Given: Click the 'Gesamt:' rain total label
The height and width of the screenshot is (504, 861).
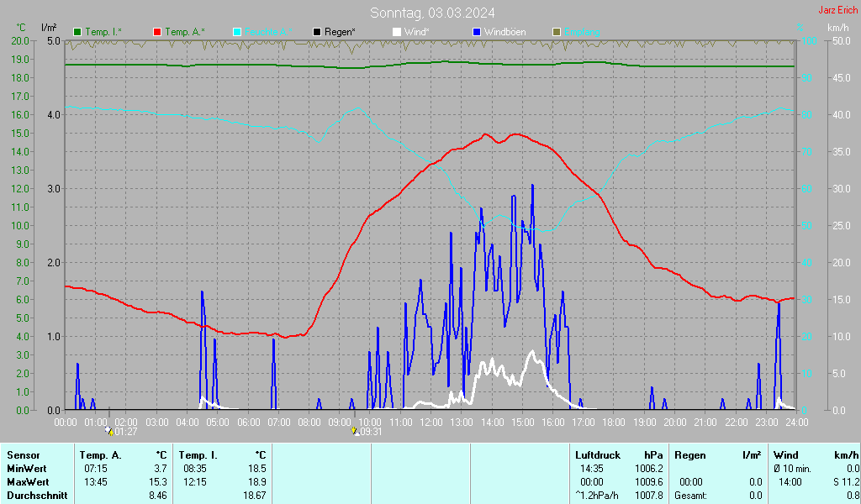Looking at the screenshot, I should point(691,496).
